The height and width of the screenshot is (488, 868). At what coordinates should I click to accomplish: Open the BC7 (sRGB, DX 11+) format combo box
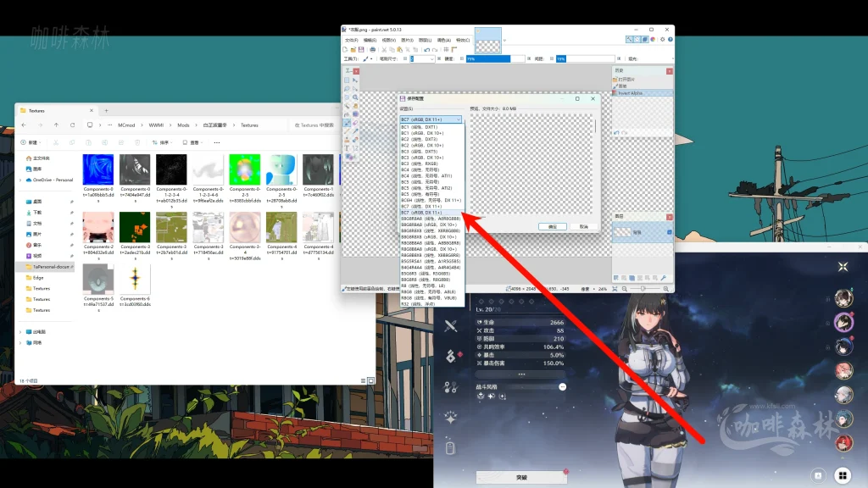click(431, 119)
